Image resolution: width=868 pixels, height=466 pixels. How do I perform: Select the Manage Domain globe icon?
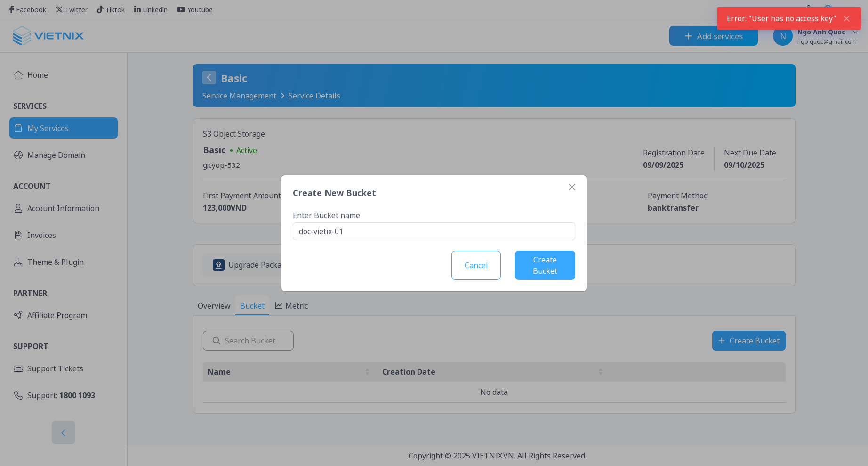(18, 155)
